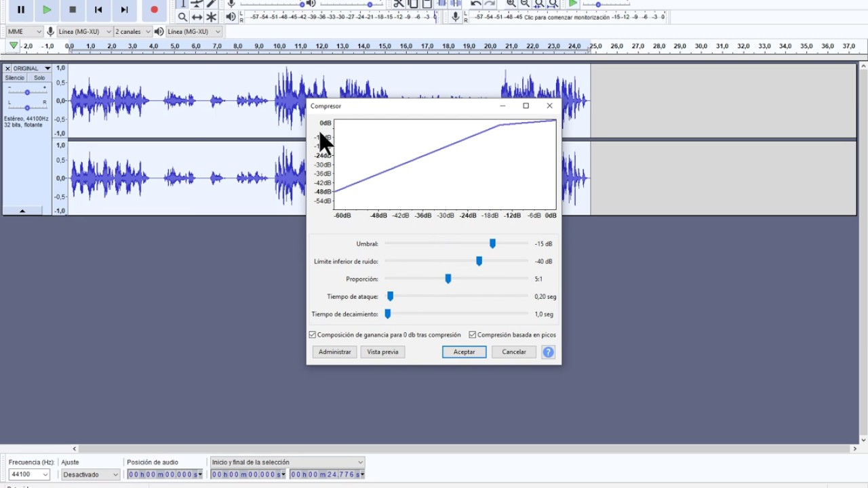Screen dimensions: 868x488
Task: Click the playback meter speaker icon
Action: pos(231,17)
